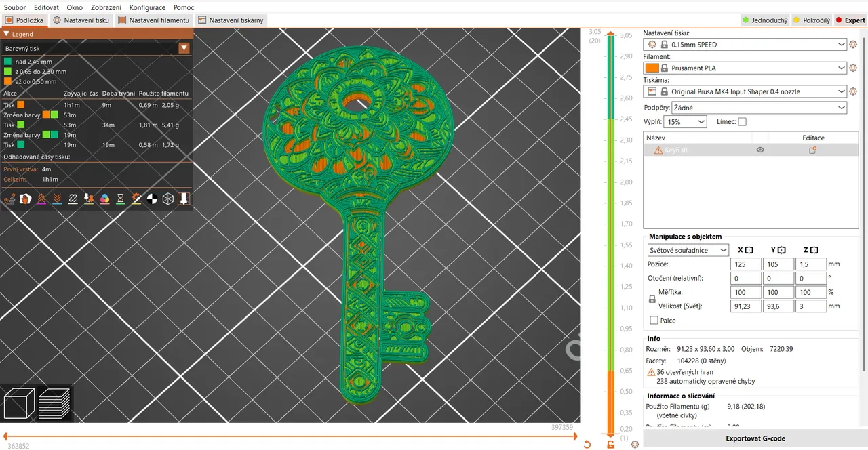Toggle center of mass display
Image resolution: width=868 pixels, height=450 pixels.
coord(151,199)
